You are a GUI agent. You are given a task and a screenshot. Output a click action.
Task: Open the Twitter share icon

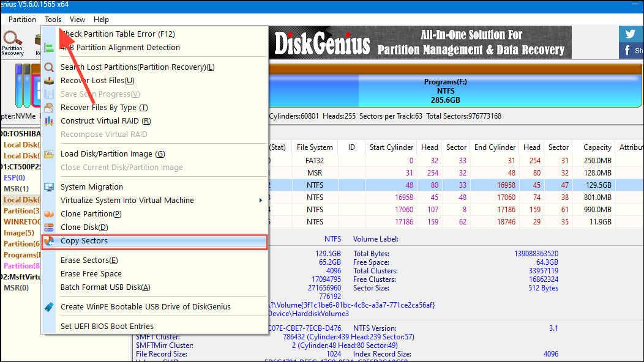[x=631, y=34]
